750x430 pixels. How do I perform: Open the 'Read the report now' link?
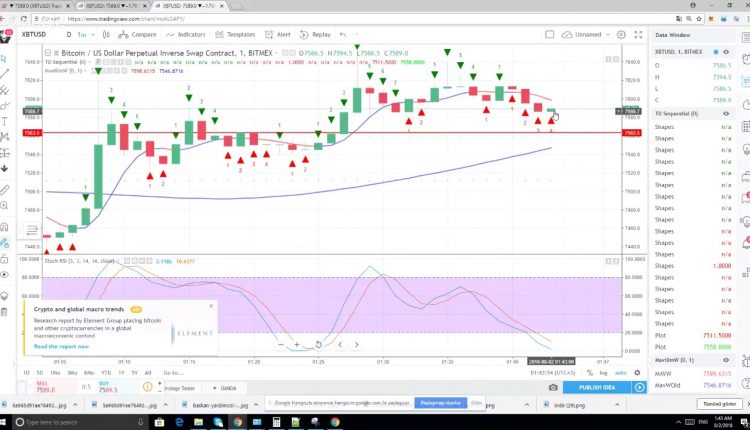(61, 346)
